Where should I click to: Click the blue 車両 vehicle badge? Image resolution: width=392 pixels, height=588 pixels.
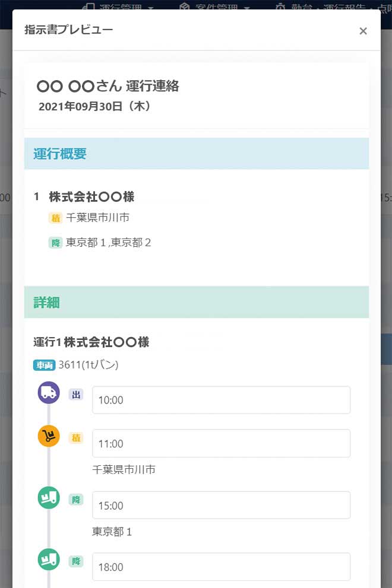pos(45,365)
